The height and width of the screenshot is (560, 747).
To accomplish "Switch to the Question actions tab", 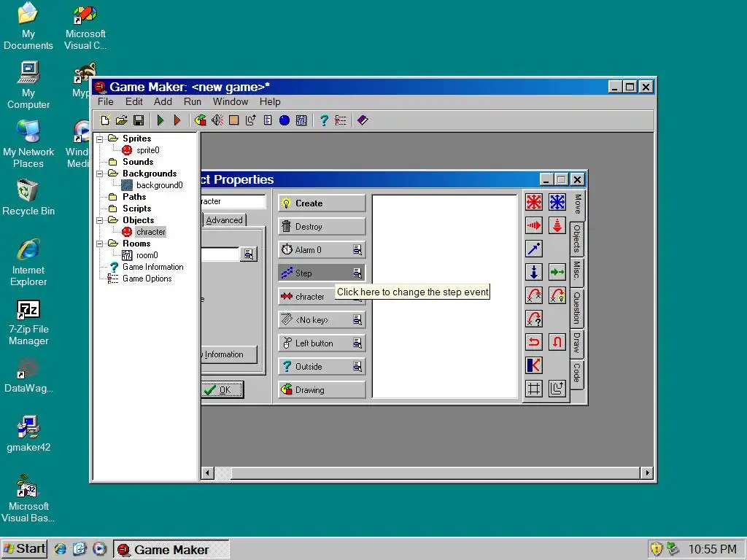I will coord(577,308).
